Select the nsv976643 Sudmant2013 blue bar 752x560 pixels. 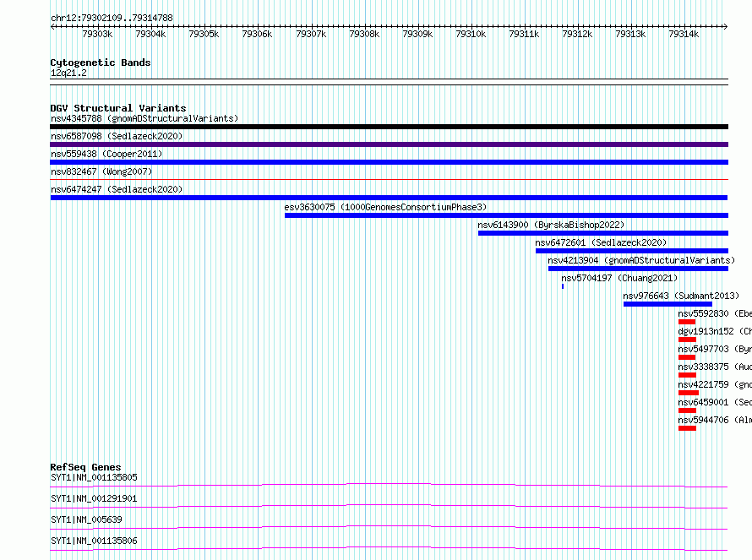[x=668, y=304]
